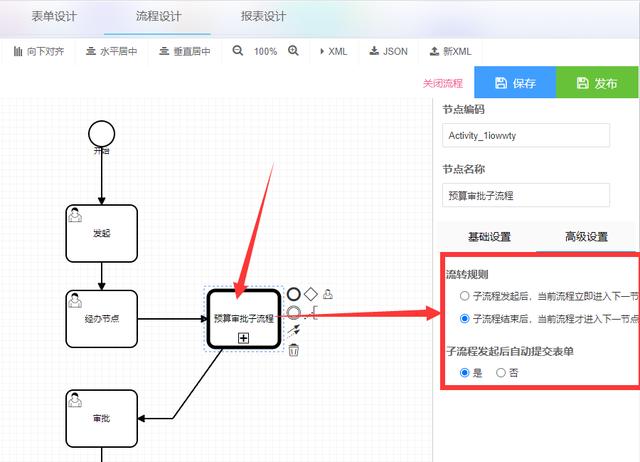The height and width of the screenshot is (462, 640).
Task: Add a text annotation from context pad
Action: coord(312,313)
